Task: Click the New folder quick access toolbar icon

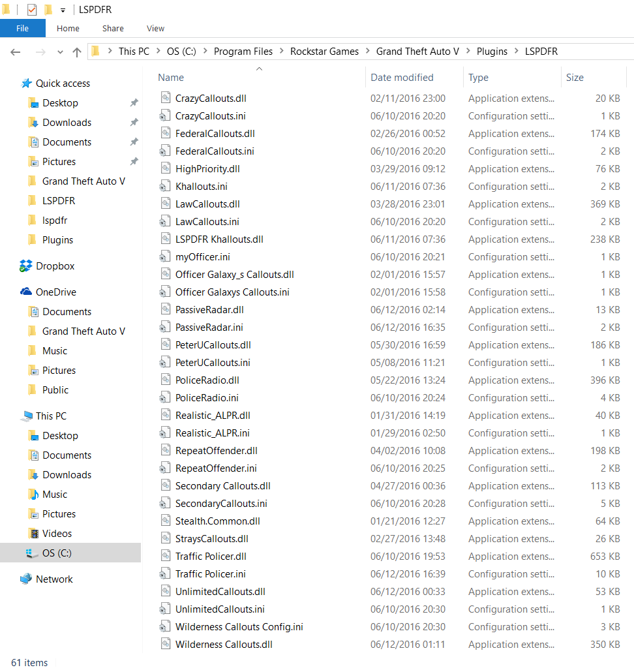Action: pos(48,9)
